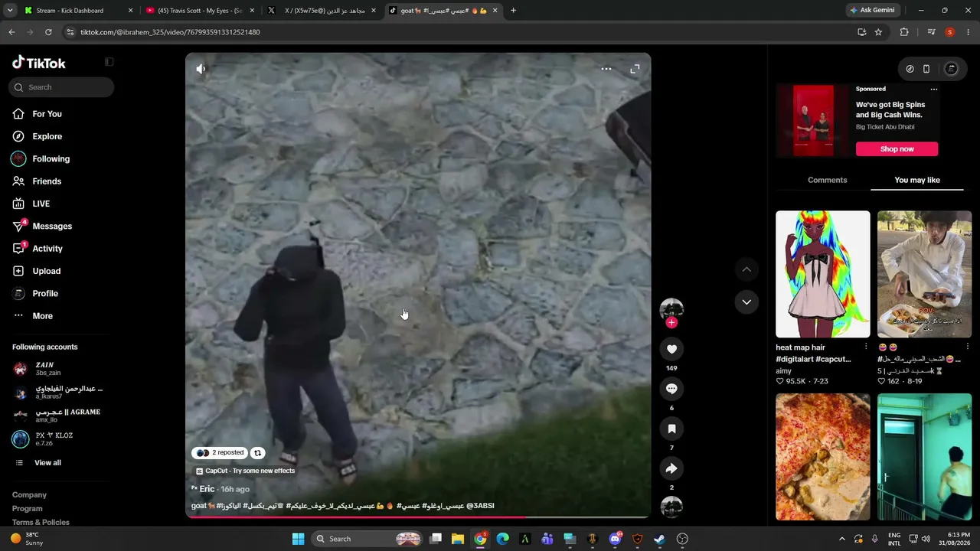Viewport: 980px width, 551px height.
Task: Seek on the video progress bar
Action: pyautogui.click(x=418, y=517)
